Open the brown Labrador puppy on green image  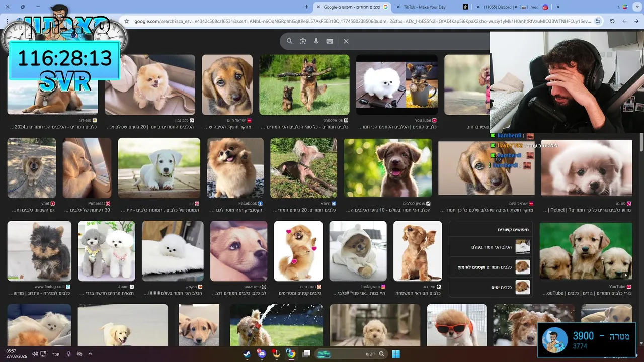[x=387, y=168]
